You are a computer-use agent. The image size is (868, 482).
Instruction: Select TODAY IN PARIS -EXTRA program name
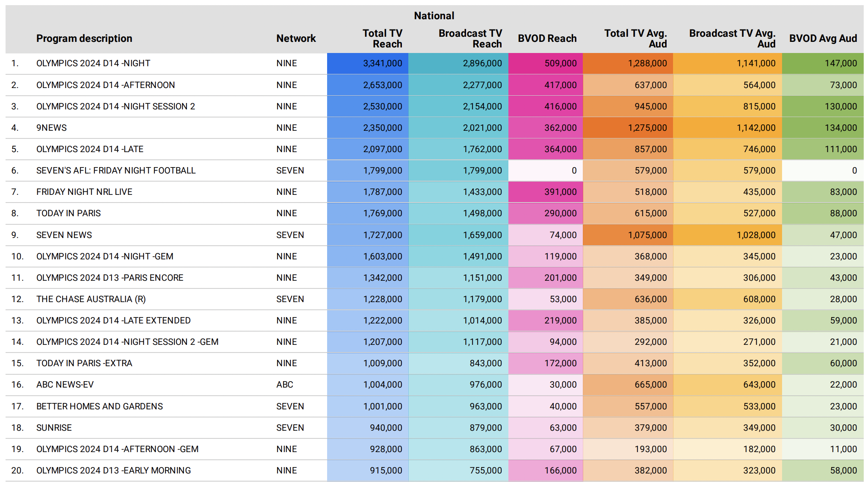click(84, 363)
